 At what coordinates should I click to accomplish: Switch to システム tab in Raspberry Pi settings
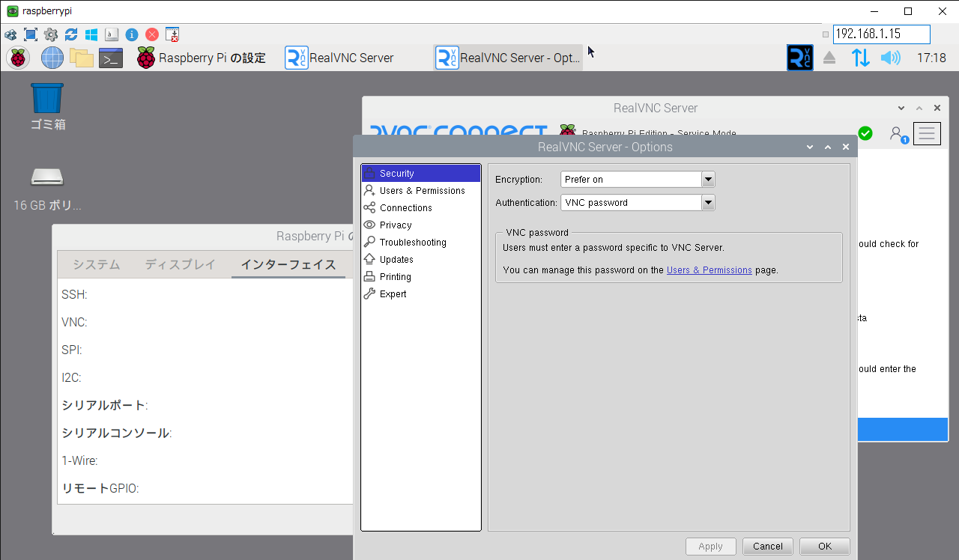point(97,264)
